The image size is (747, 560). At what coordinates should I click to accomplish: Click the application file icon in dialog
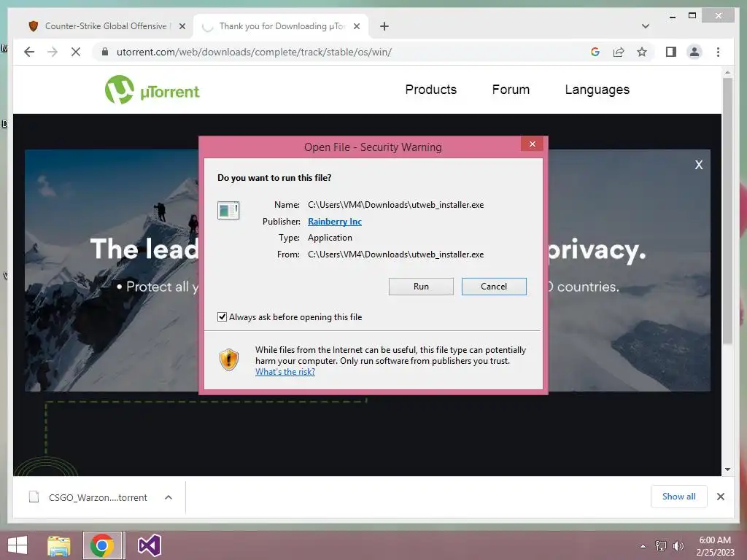coord(228,210)
